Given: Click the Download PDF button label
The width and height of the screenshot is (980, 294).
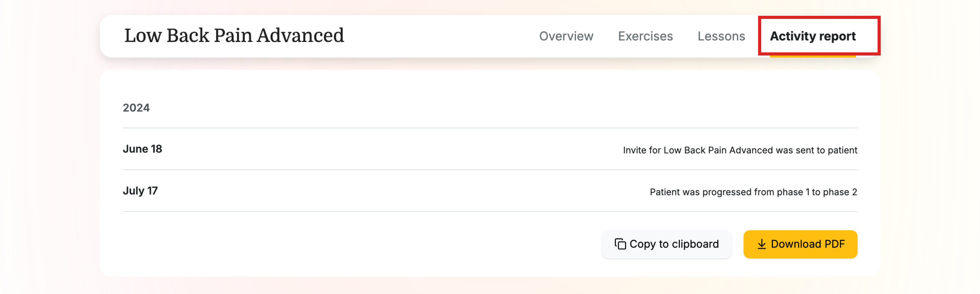Looking at the screenshot, I should 807,244.
